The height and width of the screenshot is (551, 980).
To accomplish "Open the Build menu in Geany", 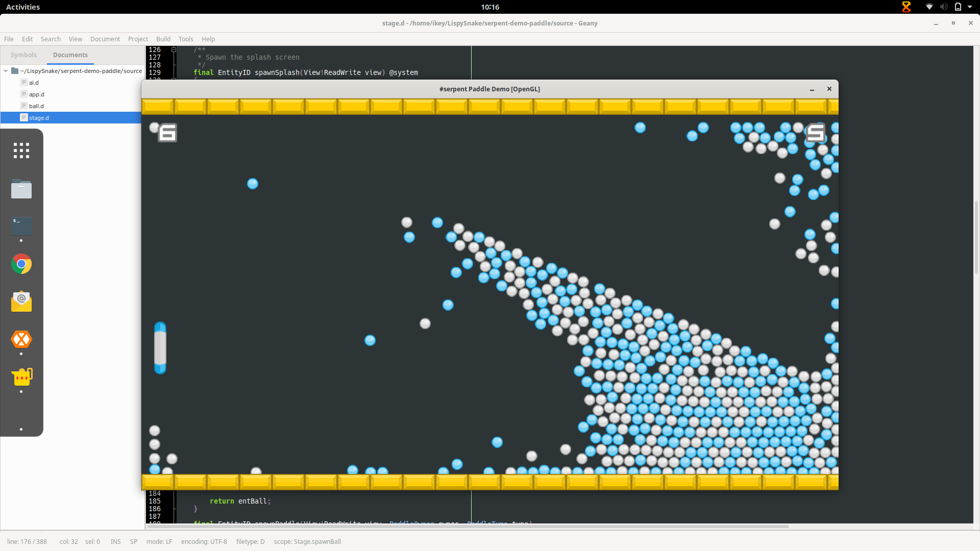I will point(163,39).
